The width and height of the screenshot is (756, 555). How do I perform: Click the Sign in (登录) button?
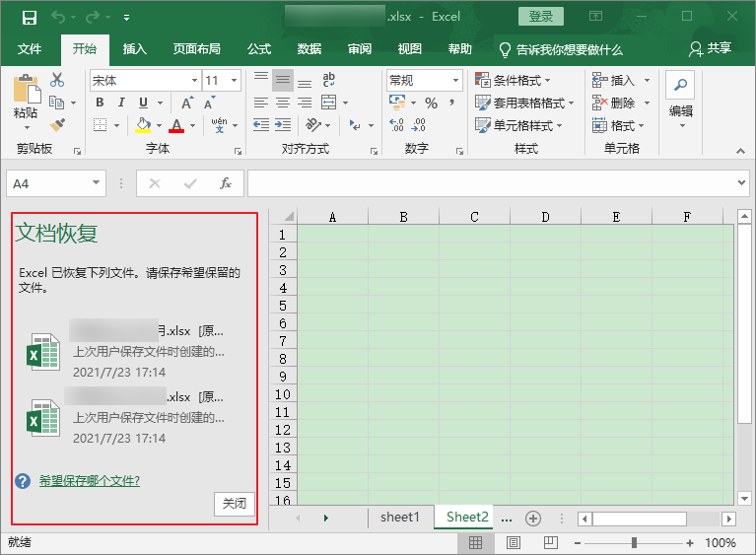tap(541, 17)
